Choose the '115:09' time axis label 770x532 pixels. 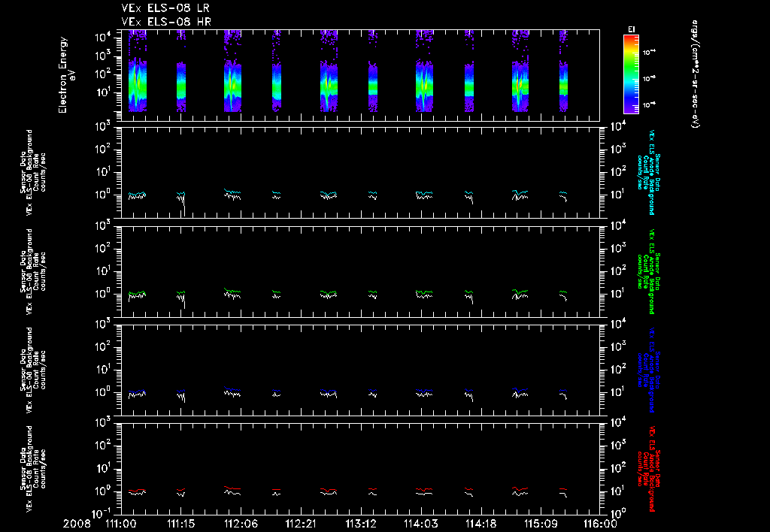[x=541, y=524]
